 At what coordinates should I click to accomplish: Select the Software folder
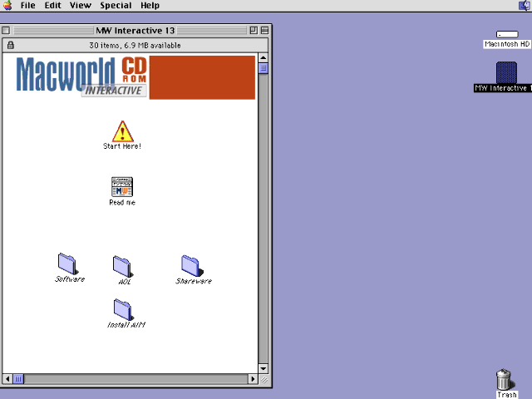[68, 264]
